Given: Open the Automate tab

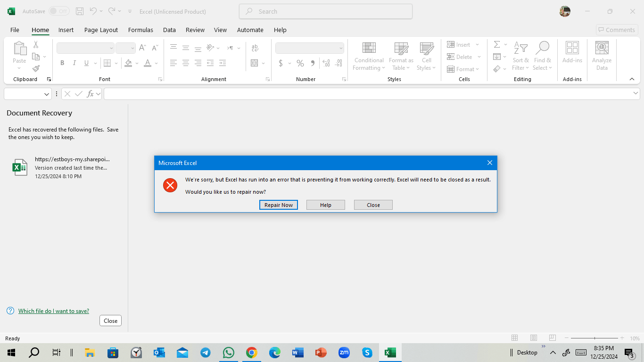Looking at the screenshot, I should 250,30.
